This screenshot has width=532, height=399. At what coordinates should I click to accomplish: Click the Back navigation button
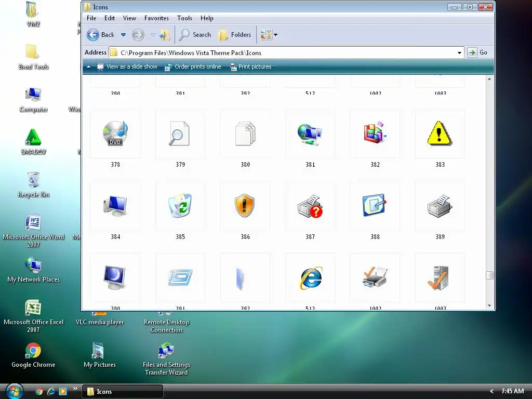(x=101, y=35)
